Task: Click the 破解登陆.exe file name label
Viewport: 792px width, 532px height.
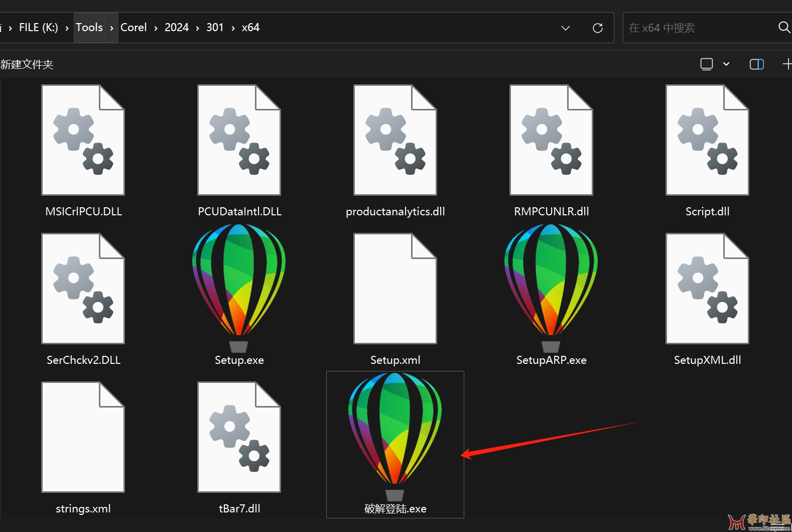Action: [x=395, y=508]
